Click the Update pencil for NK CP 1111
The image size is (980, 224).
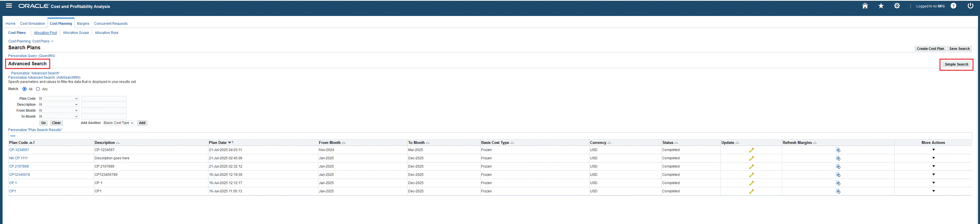point(751,158)
